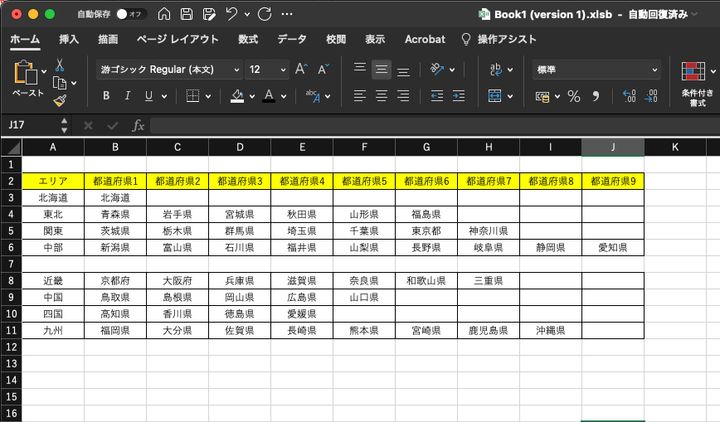The width and height of the screenshot is (720, 422).
Task: Click the format painter brush icon
Action: (x=60, y=101)
